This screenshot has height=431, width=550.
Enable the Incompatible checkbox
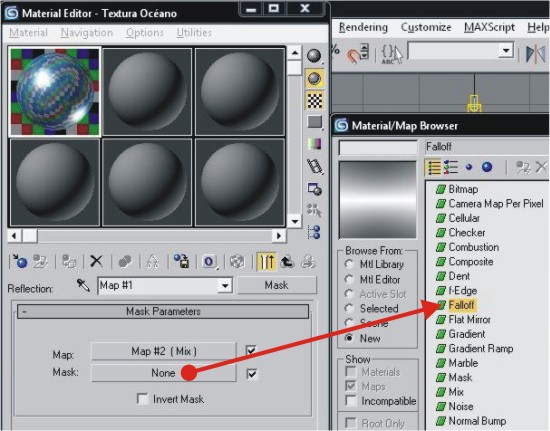coord(351,400)
